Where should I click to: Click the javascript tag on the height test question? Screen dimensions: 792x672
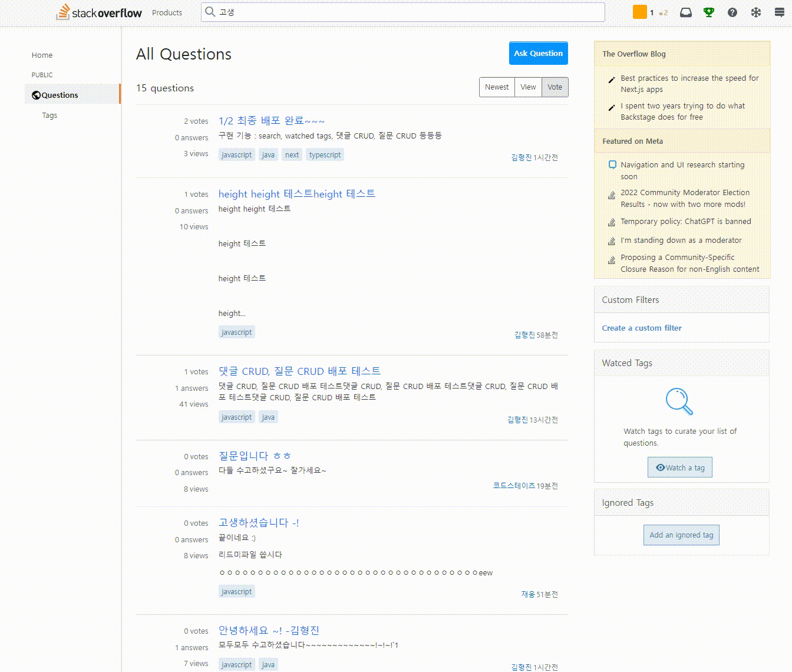[x=236, y=331]
